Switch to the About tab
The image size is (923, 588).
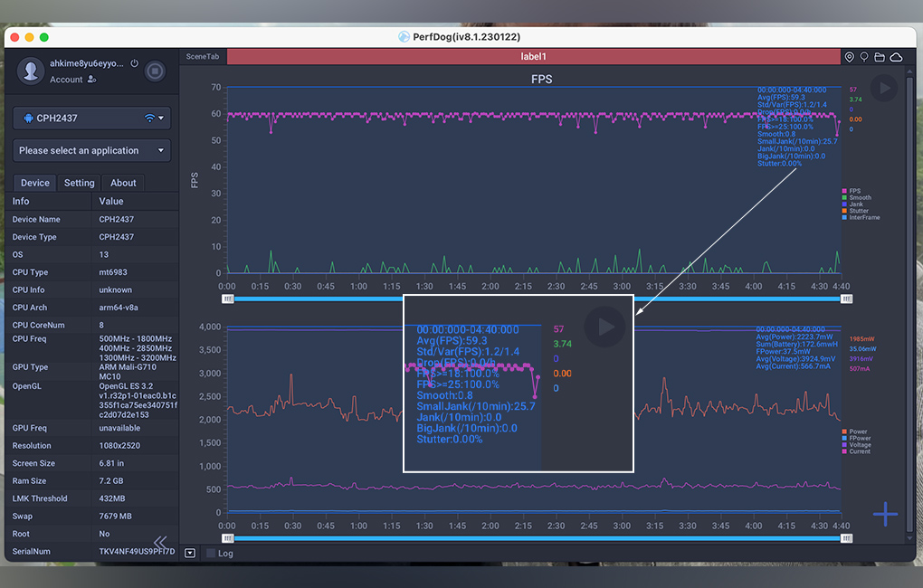pos(123,183)
